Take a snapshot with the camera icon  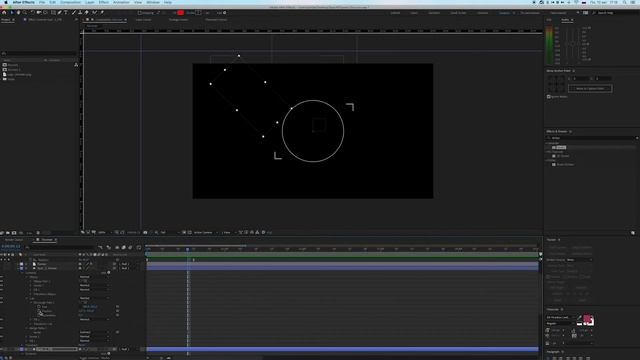pyautogui.click(x=145, y=232)
